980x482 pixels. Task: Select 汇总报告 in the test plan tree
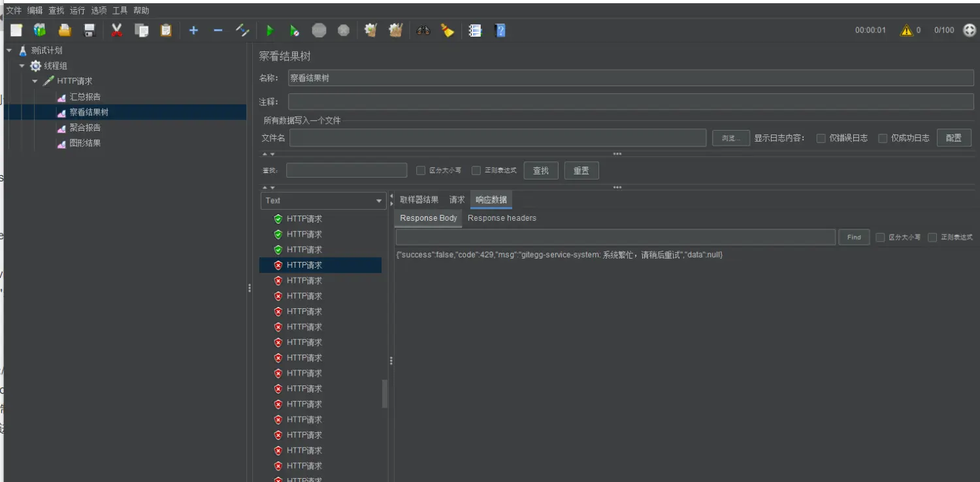click(x=85, y=97)
